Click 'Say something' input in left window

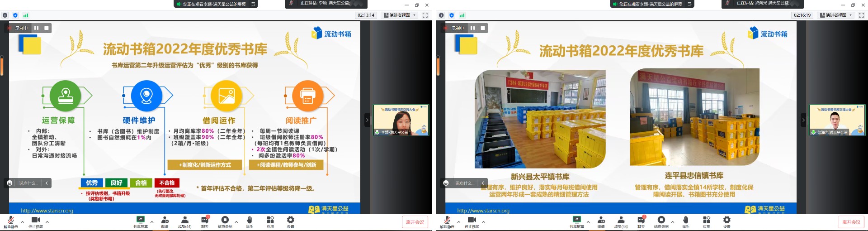click(x=28, y=183)
